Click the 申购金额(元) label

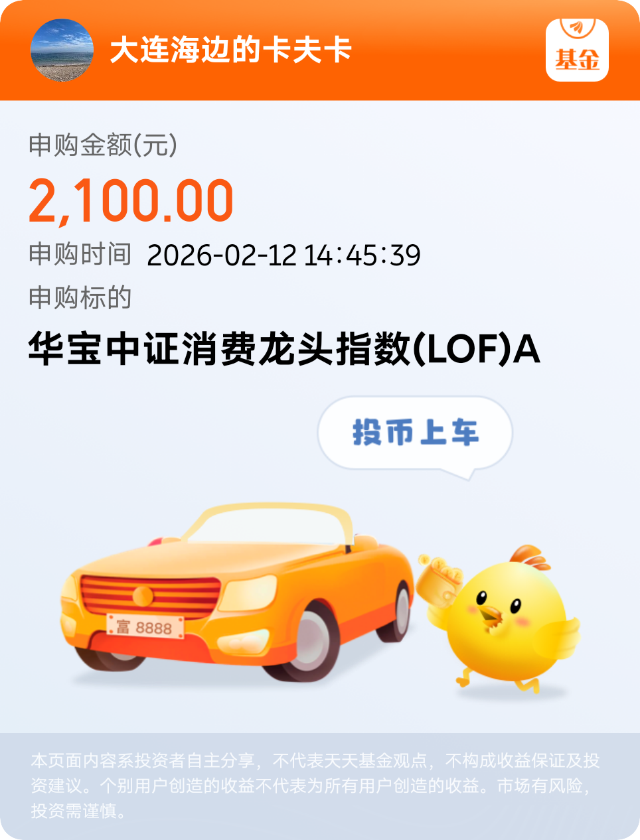click(x=103, y=145)
